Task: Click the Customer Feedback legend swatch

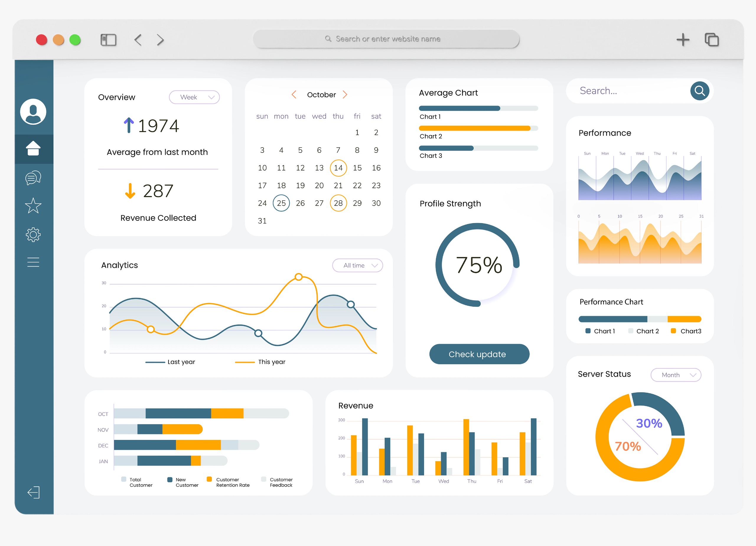Action: tap(264, 479)
